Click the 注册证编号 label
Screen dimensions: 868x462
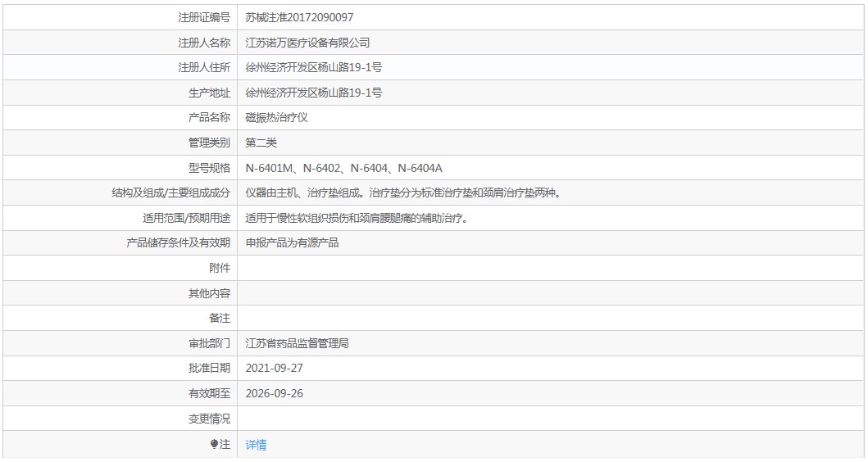point(204,17)
